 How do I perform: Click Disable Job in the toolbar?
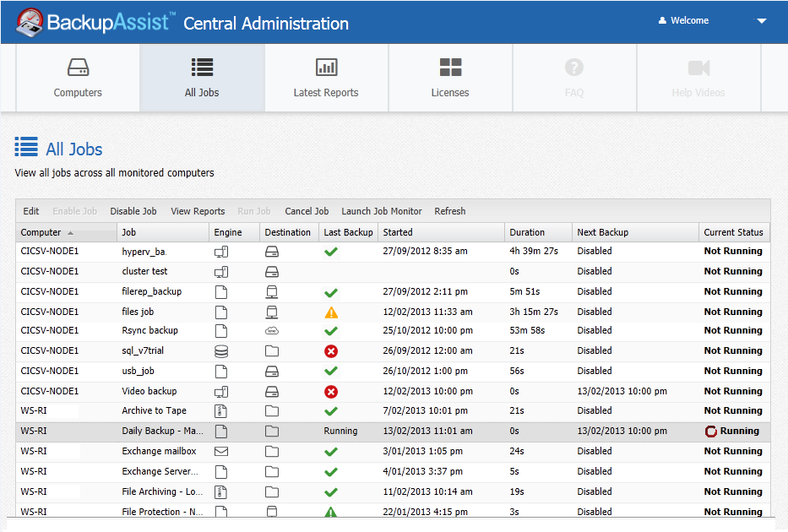pos(133,211)
